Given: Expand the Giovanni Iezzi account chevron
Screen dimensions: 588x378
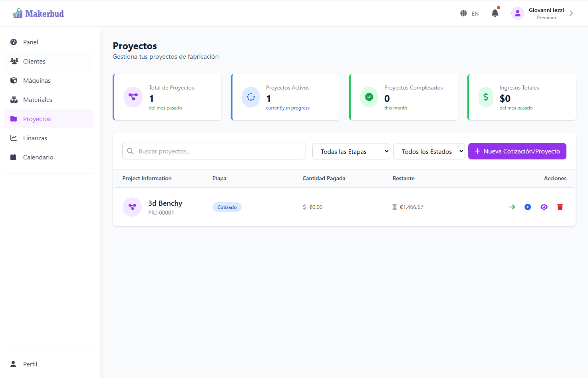Looking at the screenshot, I should point(571,13).
